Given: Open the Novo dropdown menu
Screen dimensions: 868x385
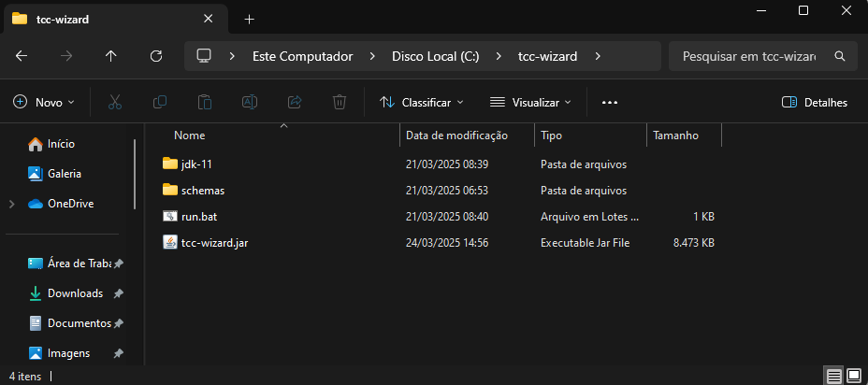Looking at the screenshot, I should pos(45,102).
